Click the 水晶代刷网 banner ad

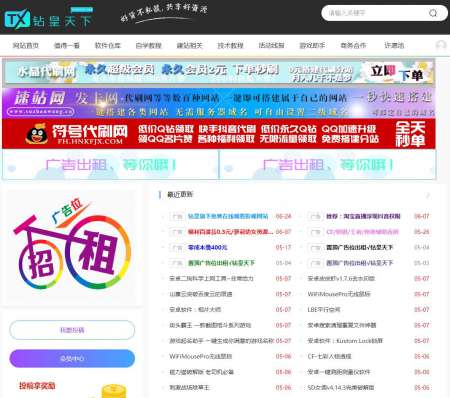(219, 72)
